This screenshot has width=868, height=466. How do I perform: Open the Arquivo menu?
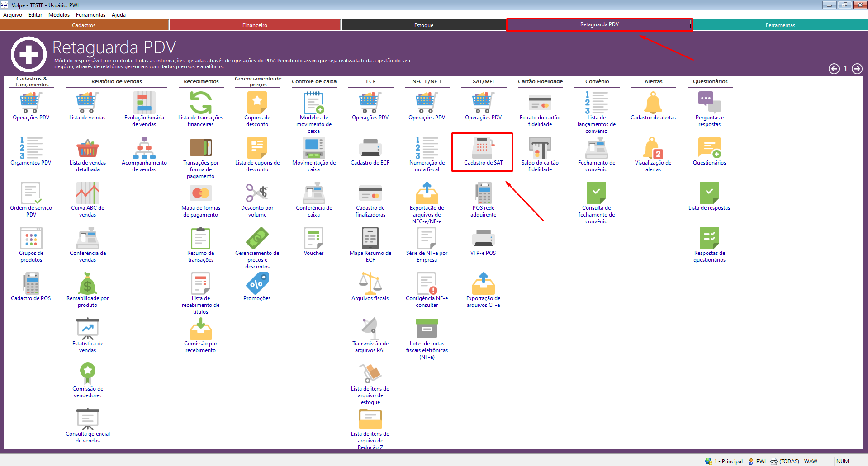point(13,15)
